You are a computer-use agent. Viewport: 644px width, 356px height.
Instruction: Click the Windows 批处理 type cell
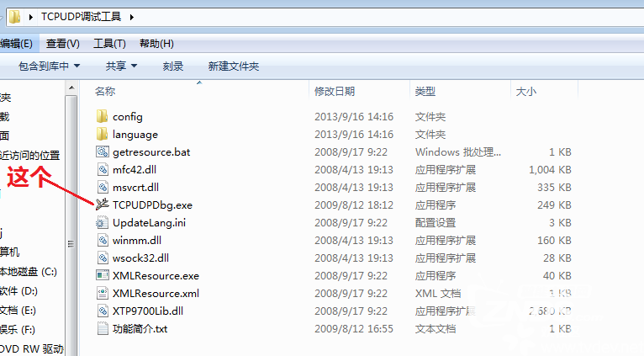[458, 152]
